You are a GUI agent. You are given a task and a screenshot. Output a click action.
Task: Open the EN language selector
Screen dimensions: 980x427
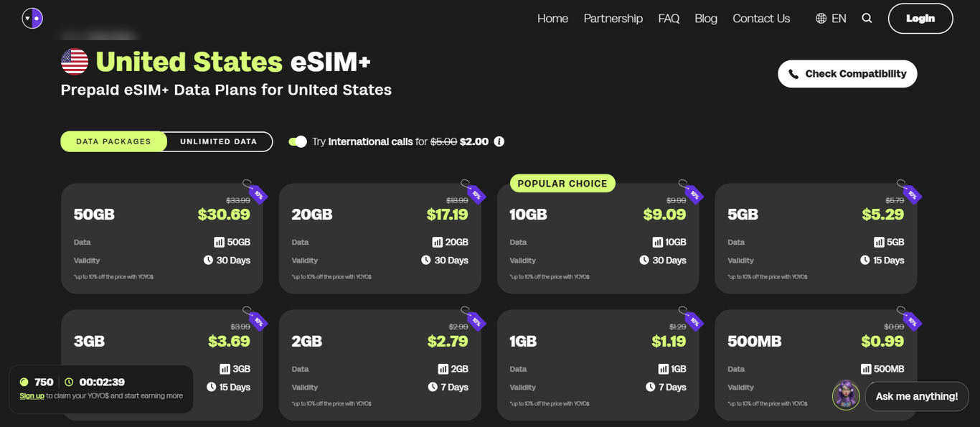[839, 19]
